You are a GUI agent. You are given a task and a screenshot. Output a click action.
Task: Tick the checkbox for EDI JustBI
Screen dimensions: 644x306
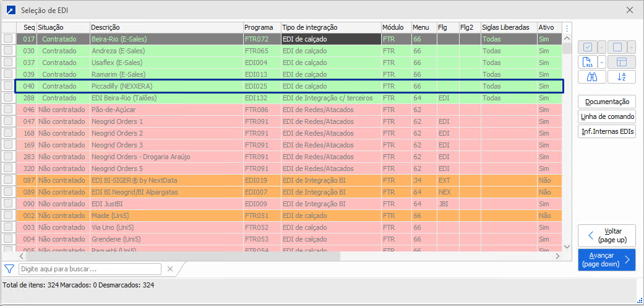(8, 204)
